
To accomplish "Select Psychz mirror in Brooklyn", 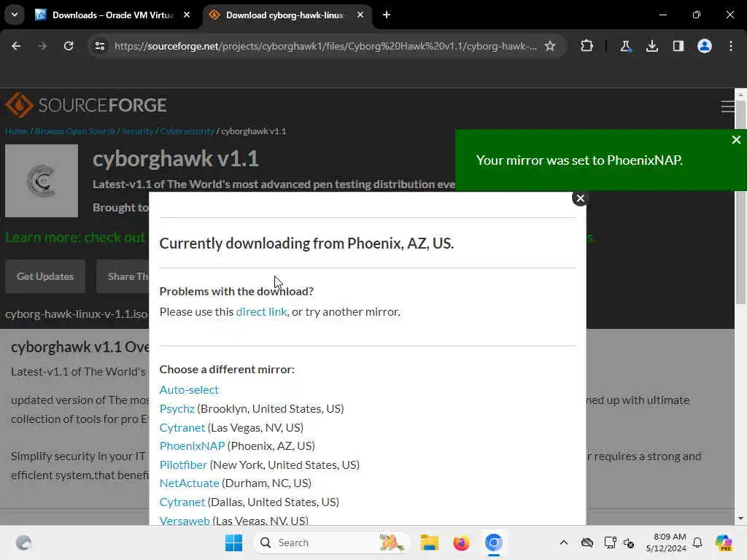I will pos(177,408).
